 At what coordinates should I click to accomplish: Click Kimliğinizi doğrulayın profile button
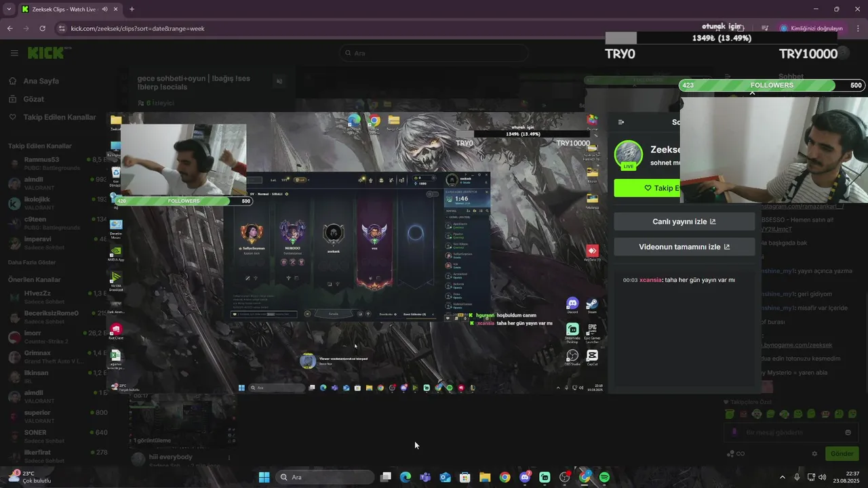pyautogui.click(x=811, y=28)
